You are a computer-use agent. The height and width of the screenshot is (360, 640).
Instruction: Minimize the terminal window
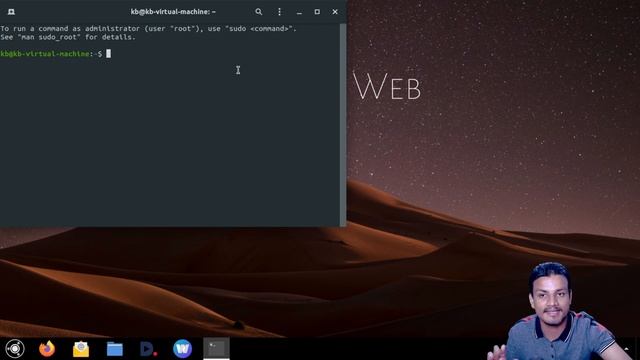point(299,12)
